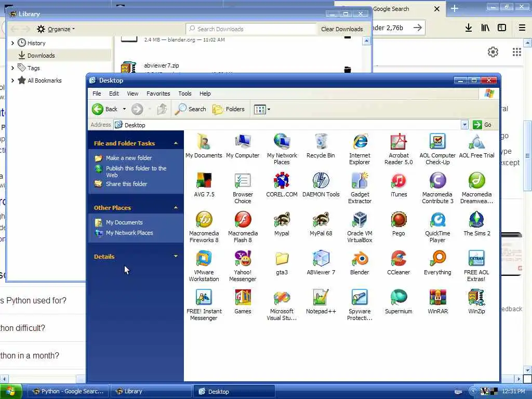Image resolution: width=532 pixels, height=399 pixels.
Task: Select the Microsoft Visual Studio icon
Action: click(282, 304)
